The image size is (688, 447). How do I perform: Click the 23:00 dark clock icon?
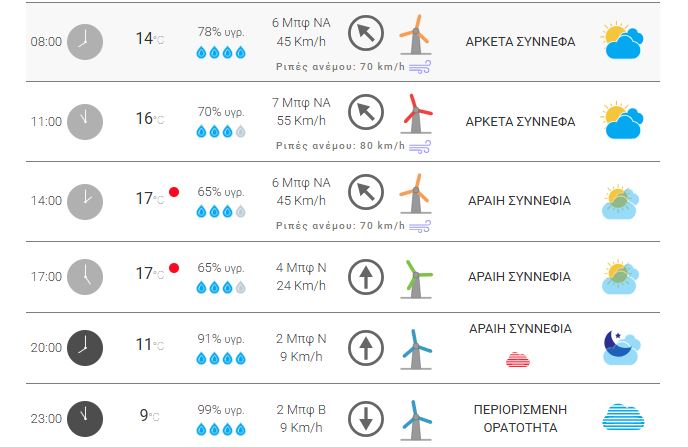[85, 417]
